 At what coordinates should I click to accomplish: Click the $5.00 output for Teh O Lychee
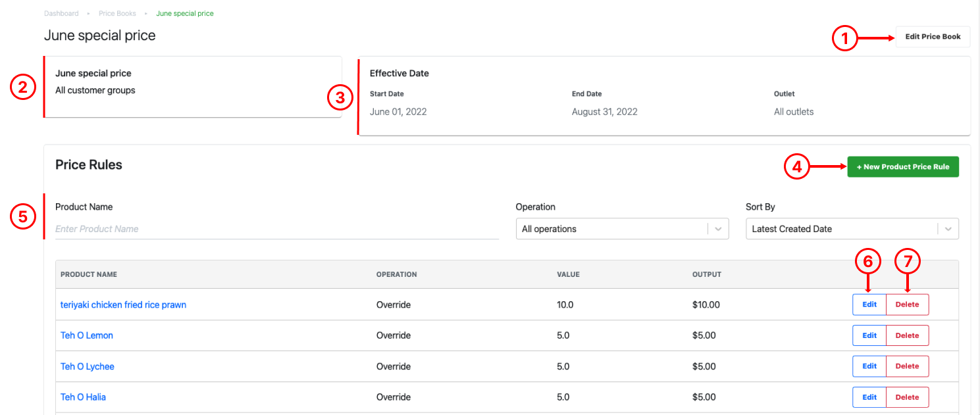click(704, 366)
